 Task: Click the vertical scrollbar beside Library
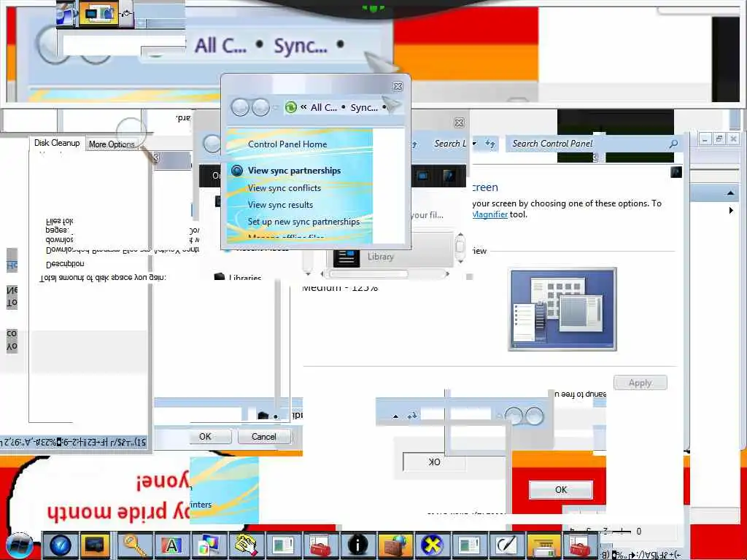point(460,248)
